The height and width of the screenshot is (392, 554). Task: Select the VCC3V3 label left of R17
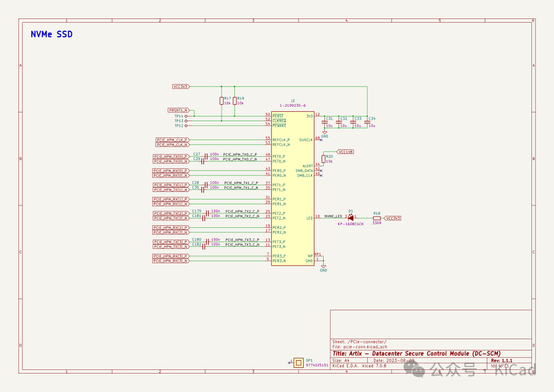click(181, 87)
